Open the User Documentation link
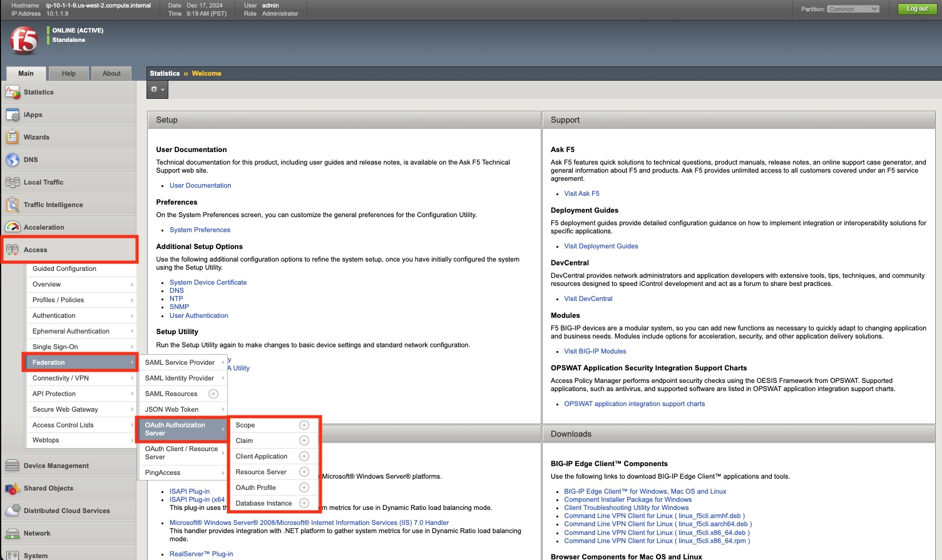942x560 pixels. coord(200,185)
